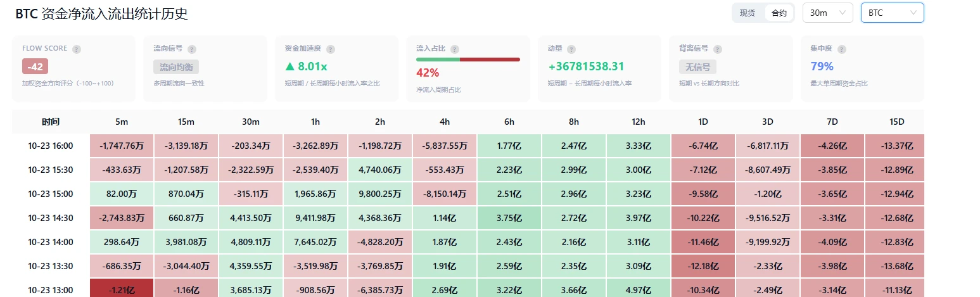Screen dimensions: 980x297
Task: Click the 2h column header
Action: click(381, 122)
